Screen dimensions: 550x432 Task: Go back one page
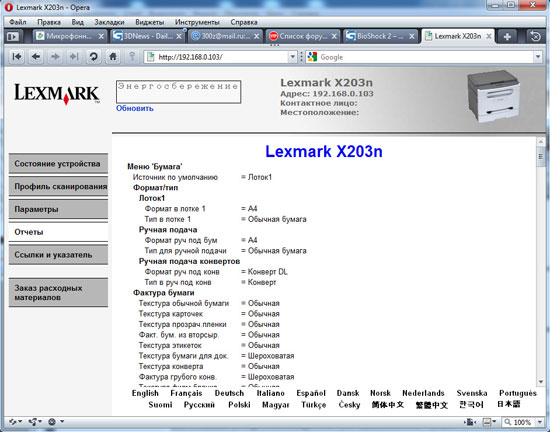[36, 56]
